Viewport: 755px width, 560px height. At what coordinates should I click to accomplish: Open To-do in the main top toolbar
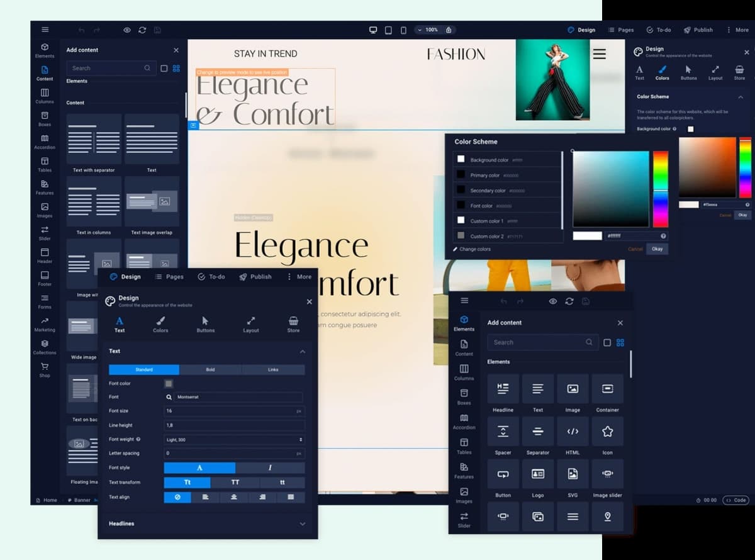click(659, 30)
